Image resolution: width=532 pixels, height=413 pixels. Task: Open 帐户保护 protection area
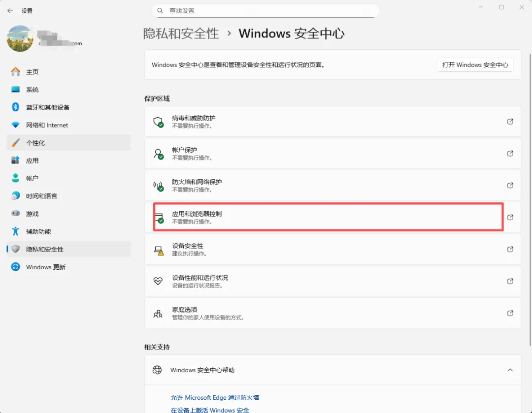pyautogui.click(x=332, y=153)
